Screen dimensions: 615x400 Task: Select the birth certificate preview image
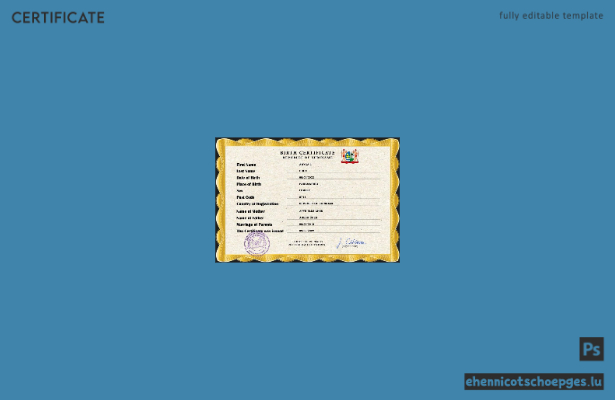click(x=308, y=200)
